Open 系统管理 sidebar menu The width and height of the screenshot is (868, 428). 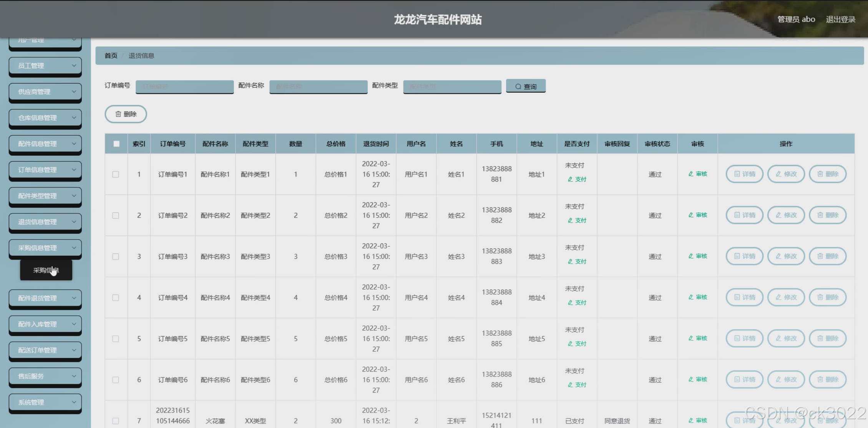[45, 402]
